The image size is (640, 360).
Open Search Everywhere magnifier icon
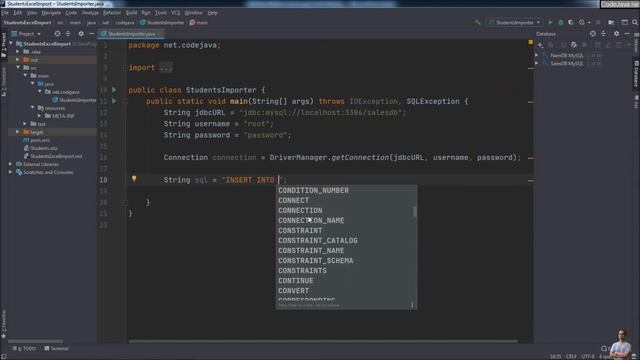point(635,22)
